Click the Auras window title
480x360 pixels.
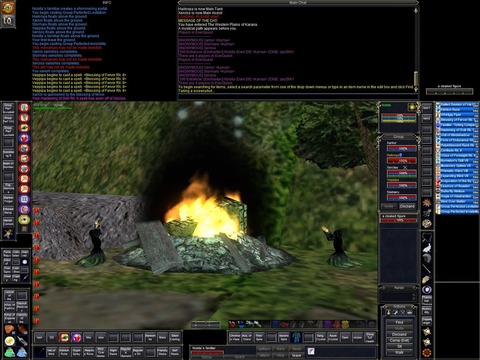tap(399, 287)
